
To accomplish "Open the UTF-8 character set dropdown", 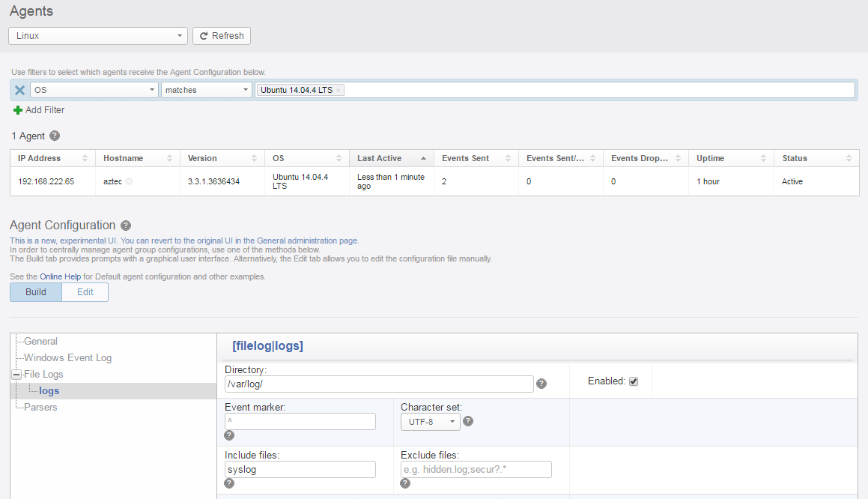I will (x=430, y=422).
